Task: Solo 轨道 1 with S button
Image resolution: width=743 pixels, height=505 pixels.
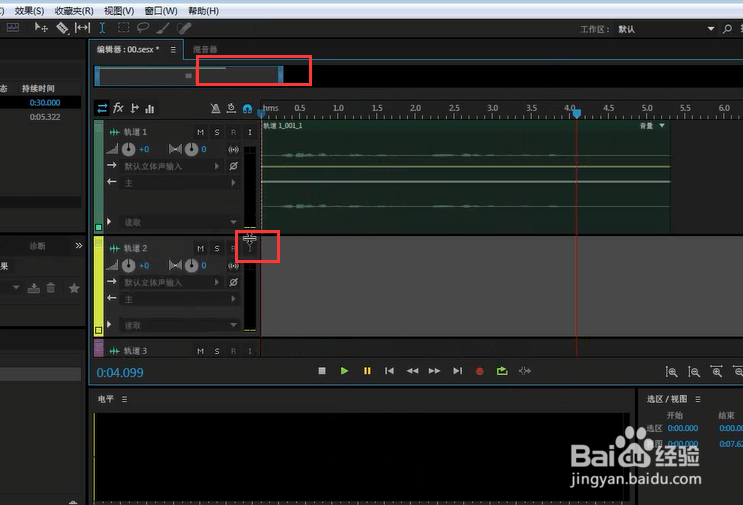Action: (217, 132)
